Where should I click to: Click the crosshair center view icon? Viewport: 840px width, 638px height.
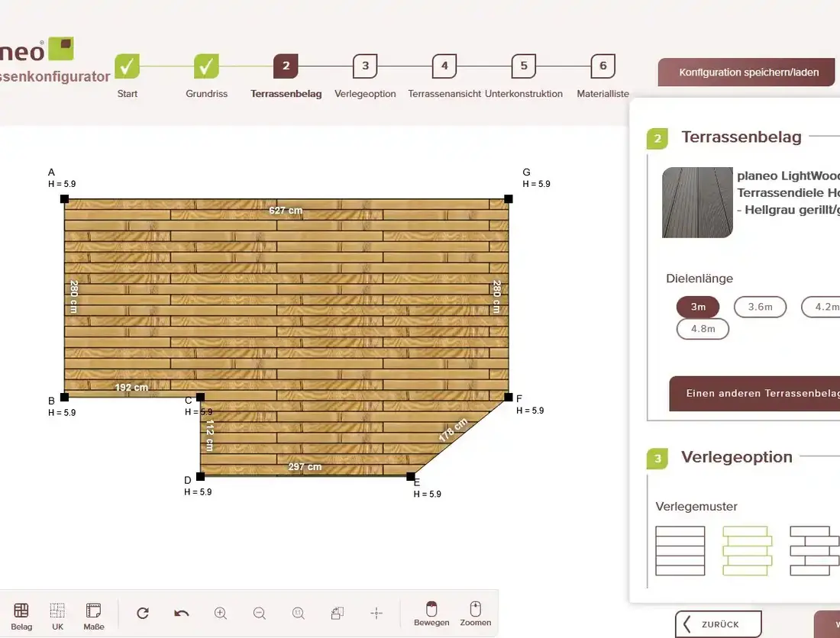coord(376,613)
